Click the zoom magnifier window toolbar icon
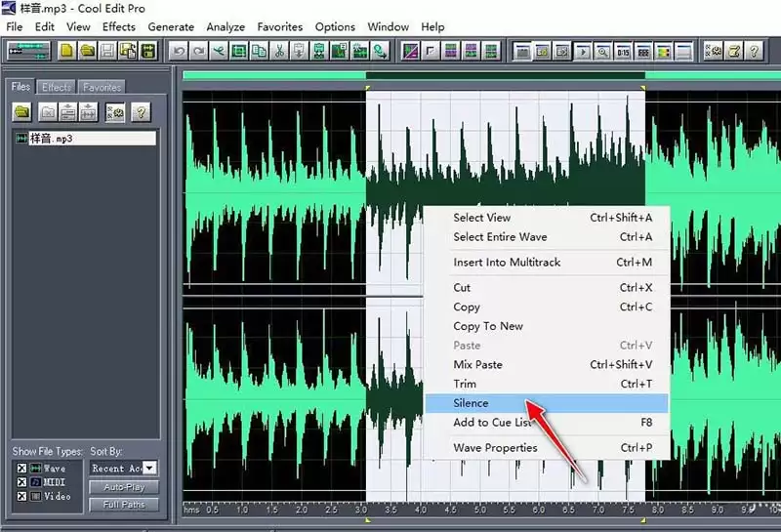Screen dimensions: 781x532 tap(602, 51)
